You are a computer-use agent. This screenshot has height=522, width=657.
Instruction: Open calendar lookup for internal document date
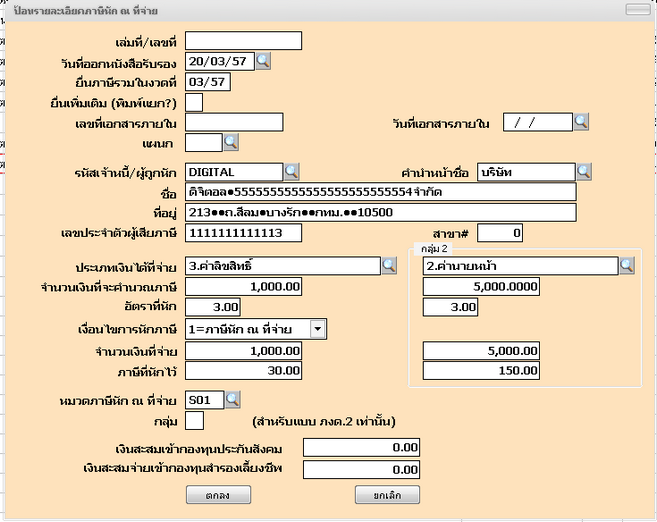click(581, 122)
